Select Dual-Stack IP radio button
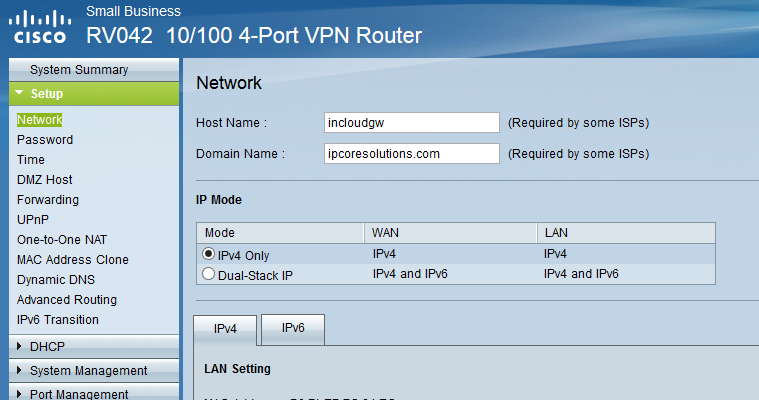Viewport: 759px width, 400px height. coord(208,274)
